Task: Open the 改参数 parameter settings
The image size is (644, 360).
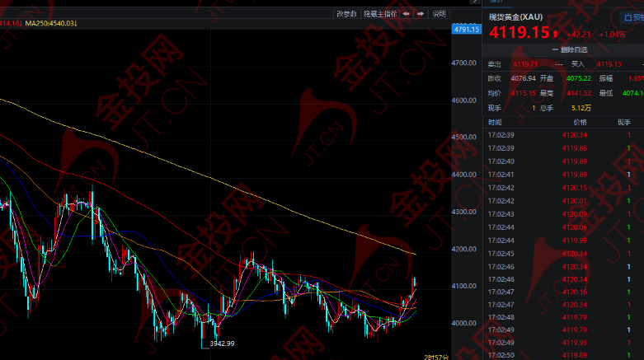Action: 346,14
